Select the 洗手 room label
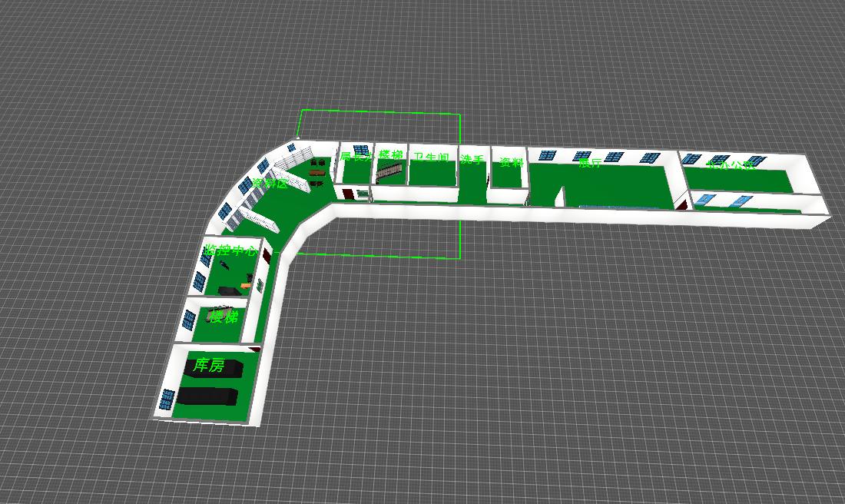 click(x=472, y=160)
